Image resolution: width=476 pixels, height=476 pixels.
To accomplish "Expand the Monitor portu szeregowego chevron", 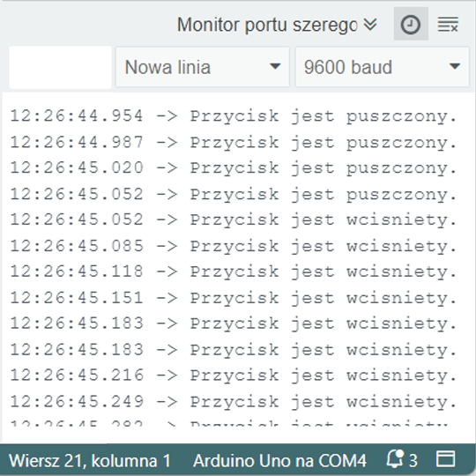I will click(370, 25).
